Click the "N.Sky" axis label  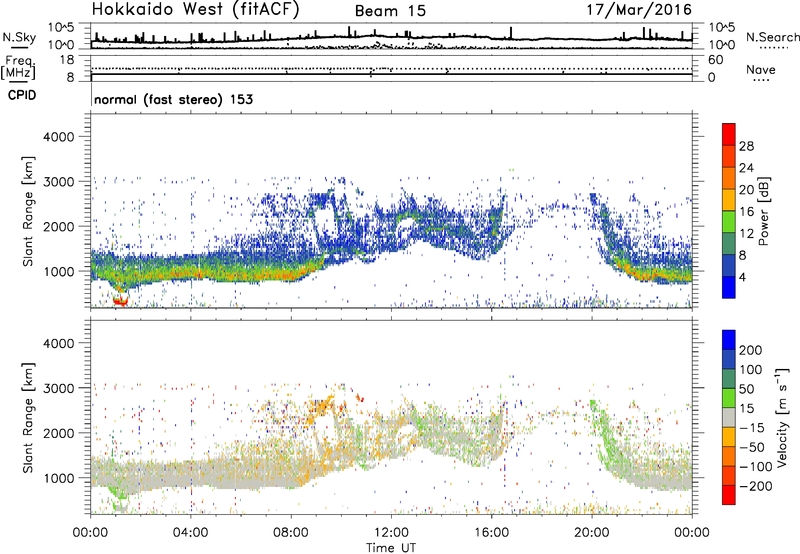click(19, 37)
